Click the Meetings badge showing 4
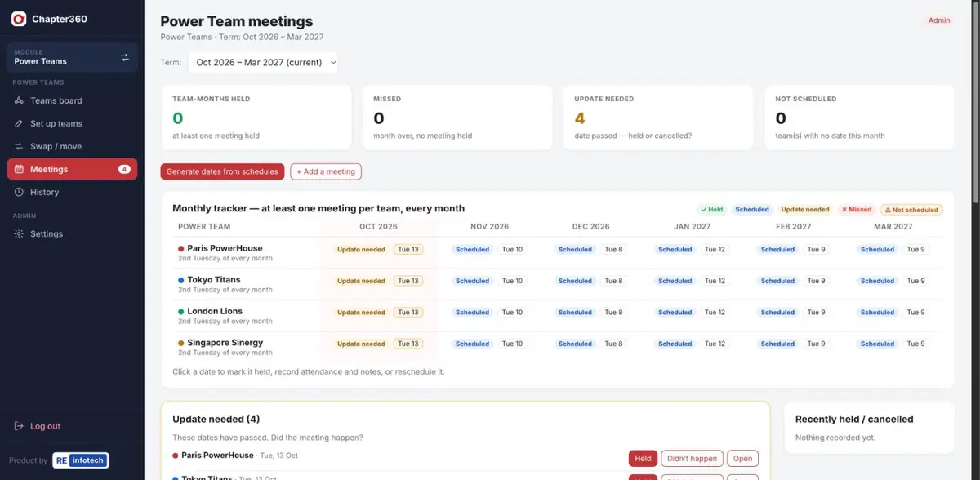Image resolution: width=980 pixels, height=480 pixels. [x=124, y=169]
